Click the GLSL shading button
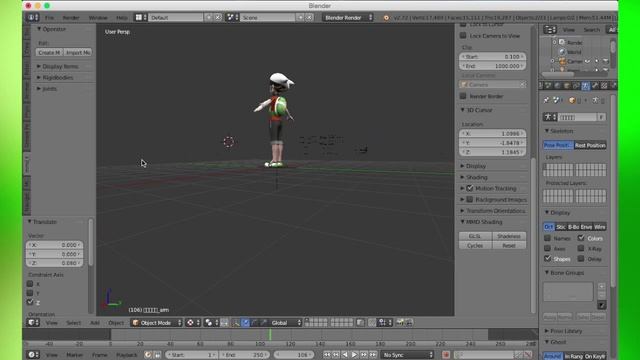 (x=475, y=236)
